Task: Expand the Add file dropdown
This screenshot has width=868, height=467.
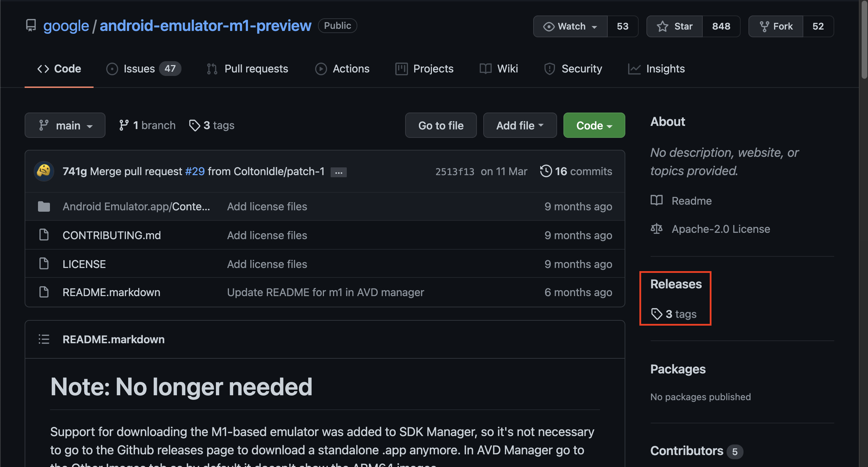Action: [x=520, y=125]
